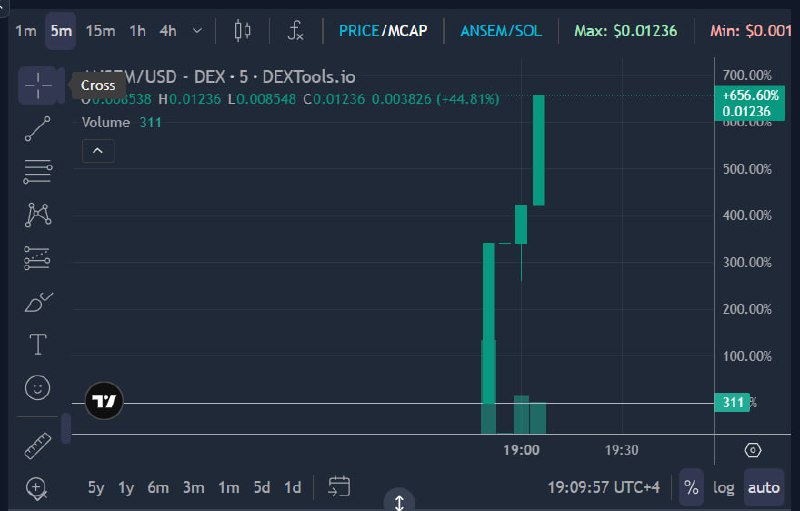Open the Brush drawing tool
The width and height of the screenshot is (800, 511).
coord(38,302)
